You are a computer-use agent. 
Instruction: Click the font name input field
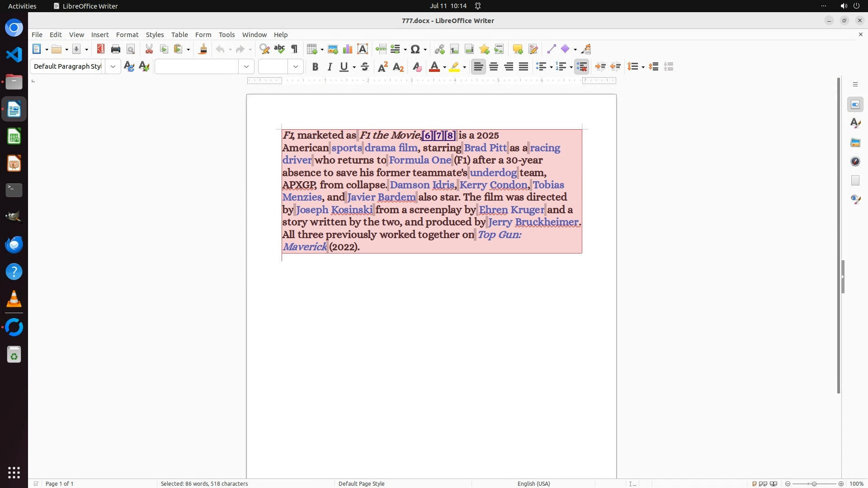(197, 67)
